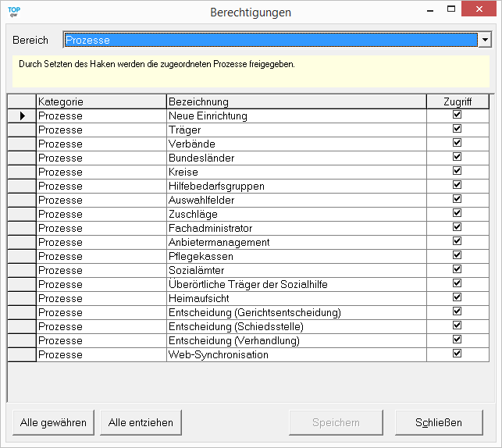Click the TOP qw application icon
Image resolution: width=502 pixels, height=448 pixels.
tap(13, 12)
